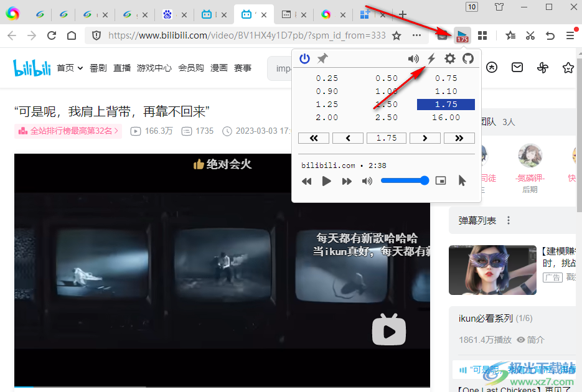Toggle picture-in-picture mode icon in popup
Viewport: 582px width, 392px height.
(441, 181)
